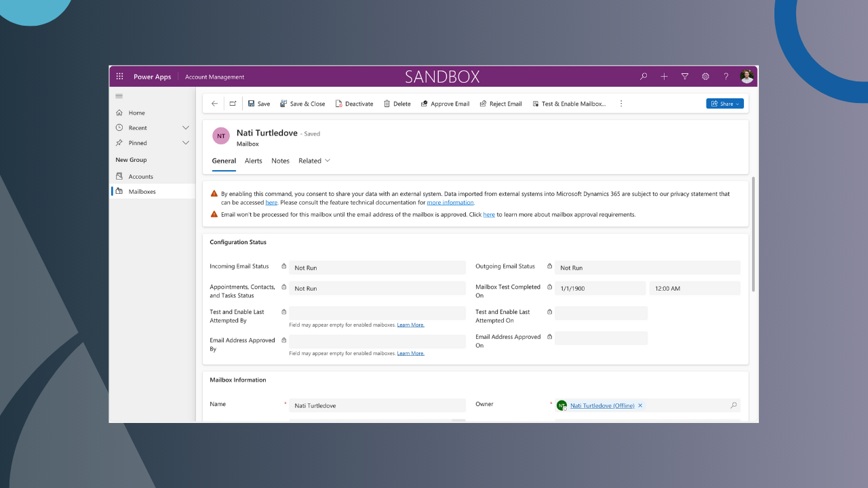Viewport: 868px width, 488px height.
Task: Click the 12:00 AM time field
Action: click(x=694, y=288)
